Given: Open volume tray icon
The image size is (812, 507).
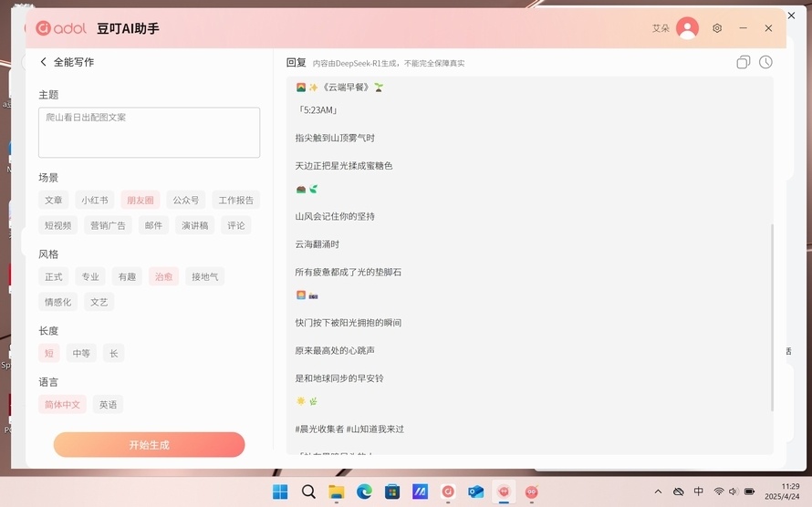Looking at the screenshot, I should tap(733, 491).
